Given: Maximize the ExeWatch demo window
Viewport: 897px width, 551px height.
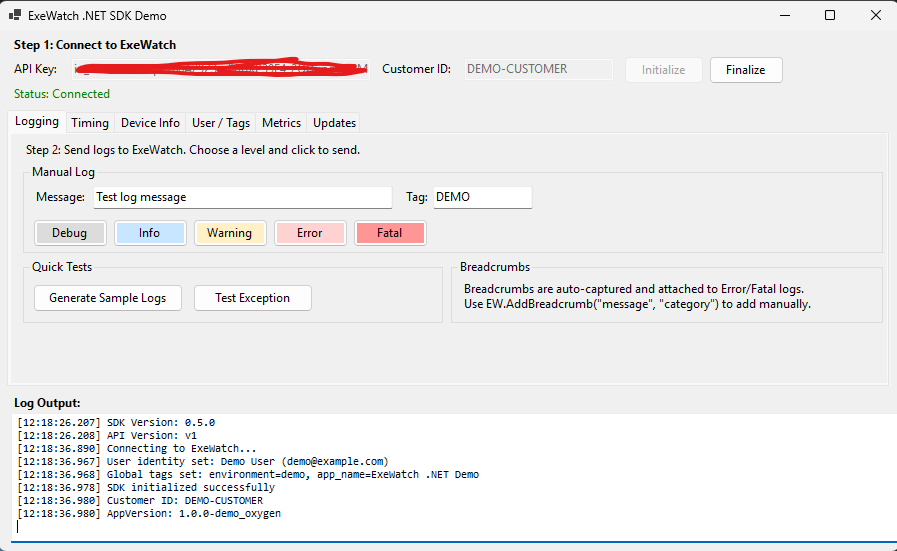Looking at the screenshot, I should pos(830,15).
